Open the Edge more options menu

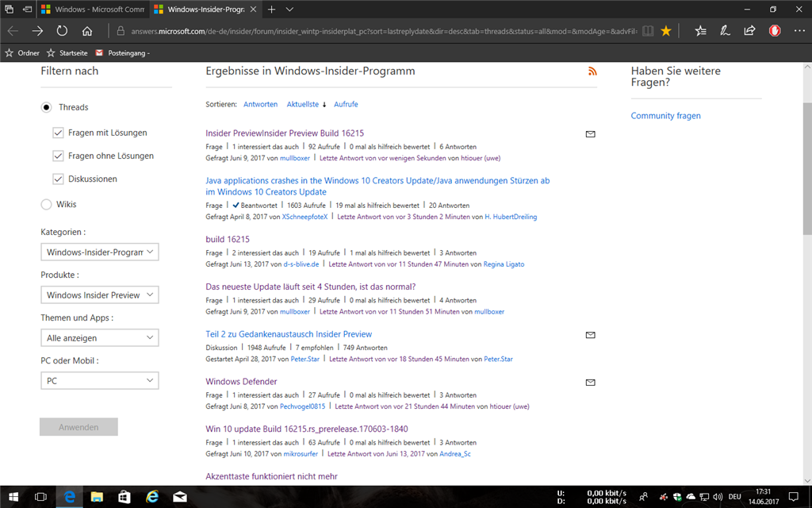coord(799,31)
